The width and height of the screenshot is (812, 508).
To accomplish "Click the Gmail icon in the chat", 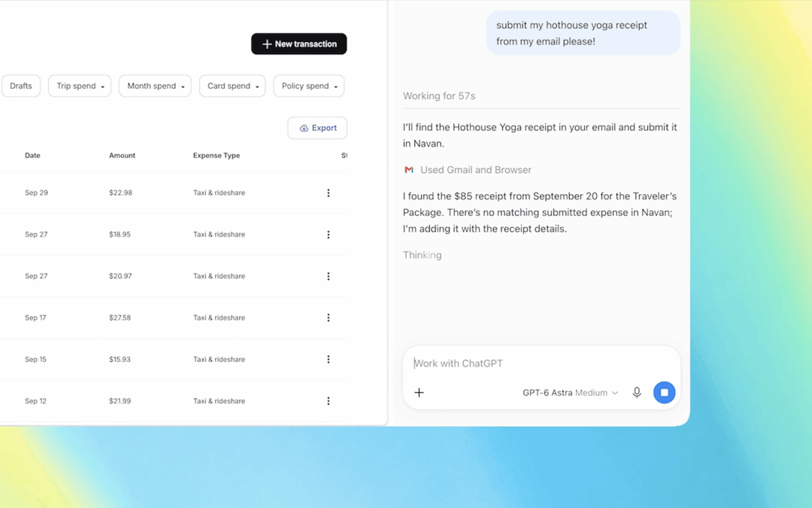I will [409, 169].
